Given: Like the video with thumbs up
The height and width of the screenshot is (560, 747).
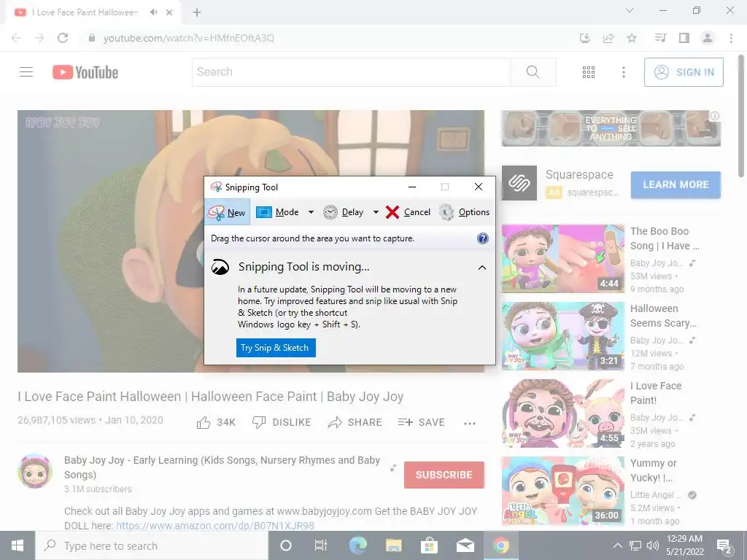Looking at the screenshot, I should point(216,422).
